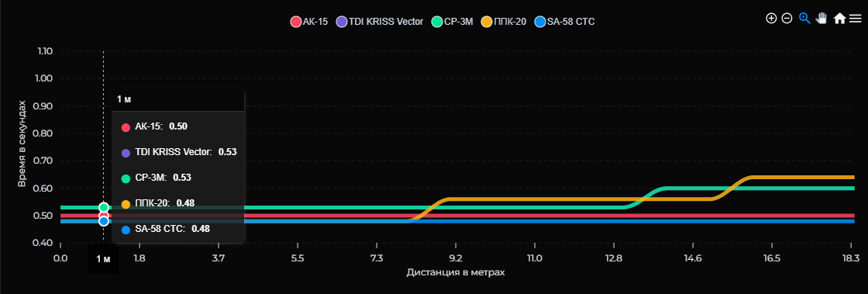The width and height of the screenshot is (868, 294).
Task: Enable the panning hand tool
Action: pyautogui.click(x=821, y=19)
